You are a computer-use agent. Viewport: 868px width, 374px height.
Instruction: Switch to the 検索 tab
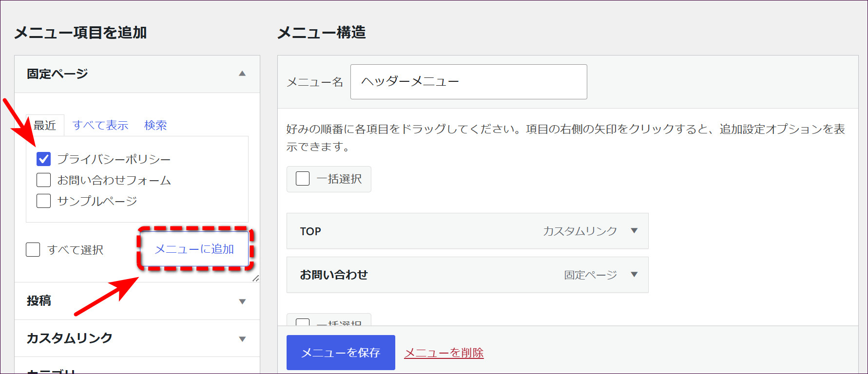pyautogui.click(x=155, y=126)
